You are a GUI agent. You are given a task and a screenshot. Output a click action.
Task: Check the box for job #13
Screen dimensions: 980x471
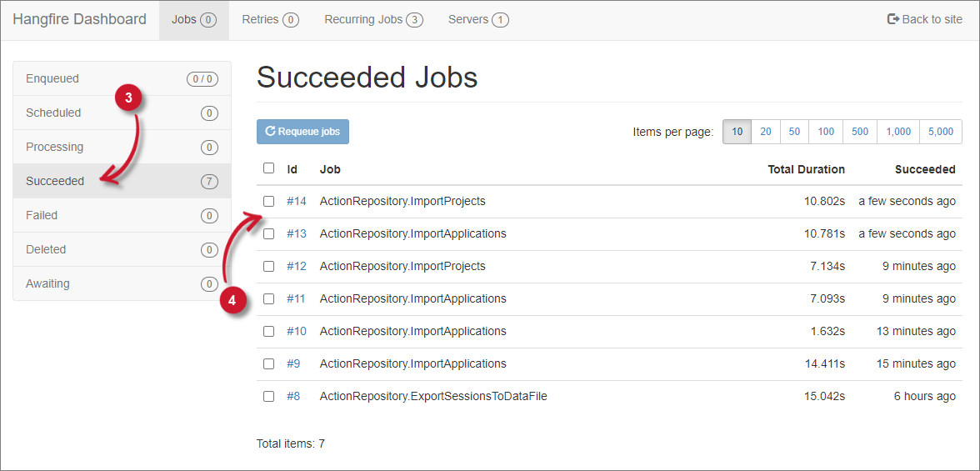click(268, 234)
